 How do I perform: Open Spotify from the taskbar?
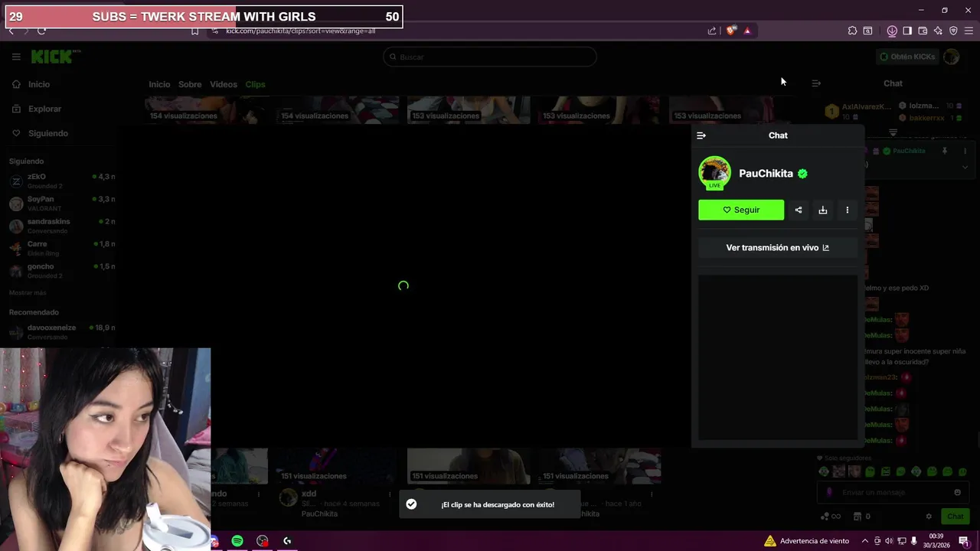click(x=237, y=541)
